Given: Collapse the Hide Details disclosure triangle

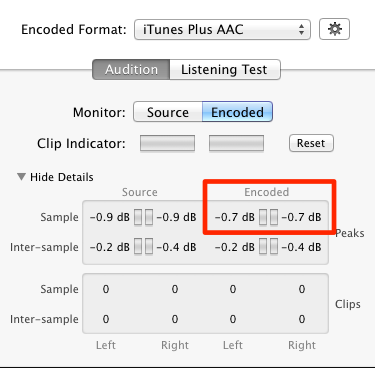Looking at the screenshot, I should (21, 177).
